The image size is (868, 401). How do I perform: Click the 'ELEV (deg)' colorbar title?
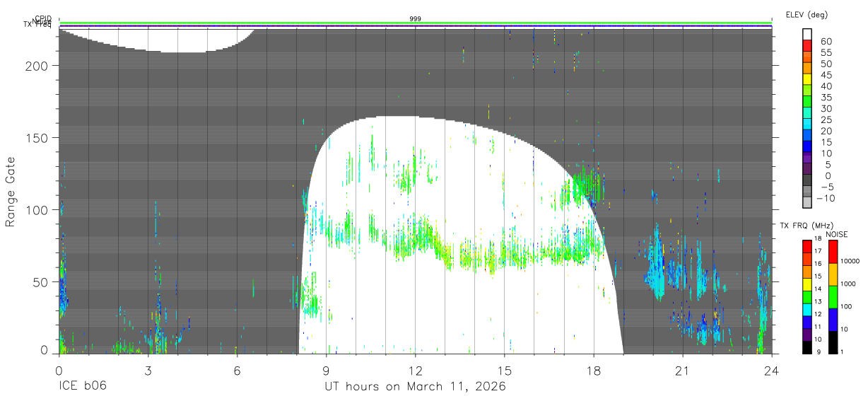(x=807, y=15)
